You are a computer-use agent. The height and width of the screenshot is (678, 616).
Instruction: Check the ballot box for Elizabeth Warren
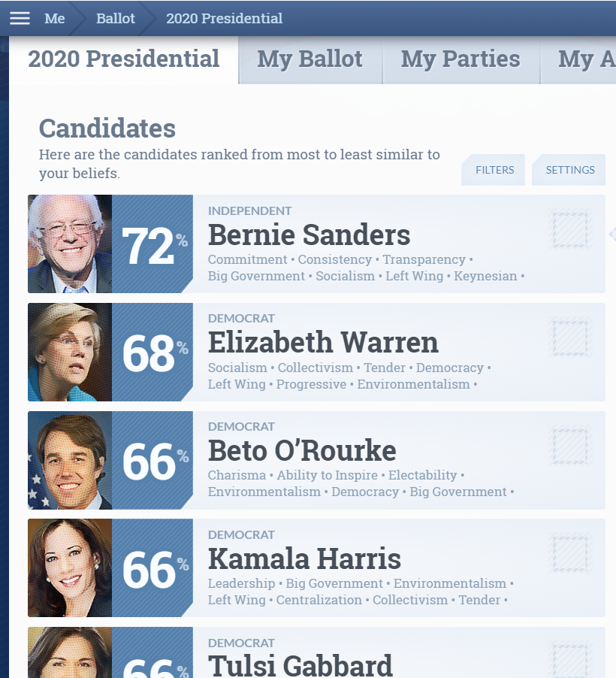[570, 337]
